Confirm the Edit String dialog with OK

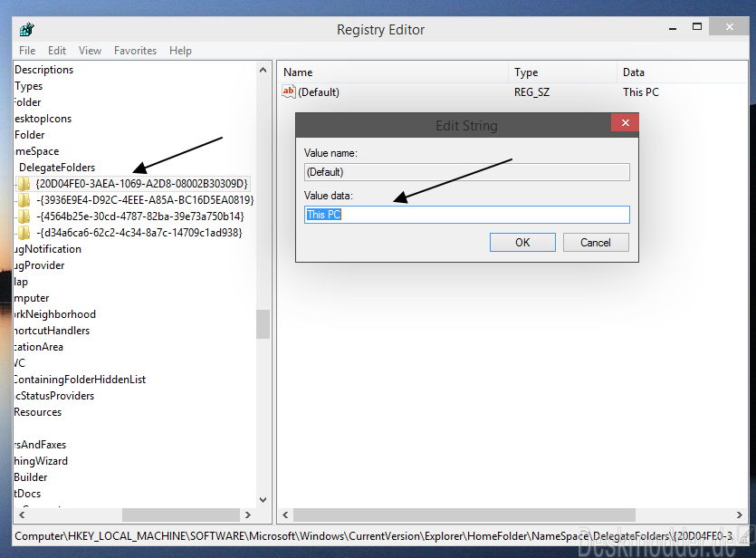click(x=522, y=242)
